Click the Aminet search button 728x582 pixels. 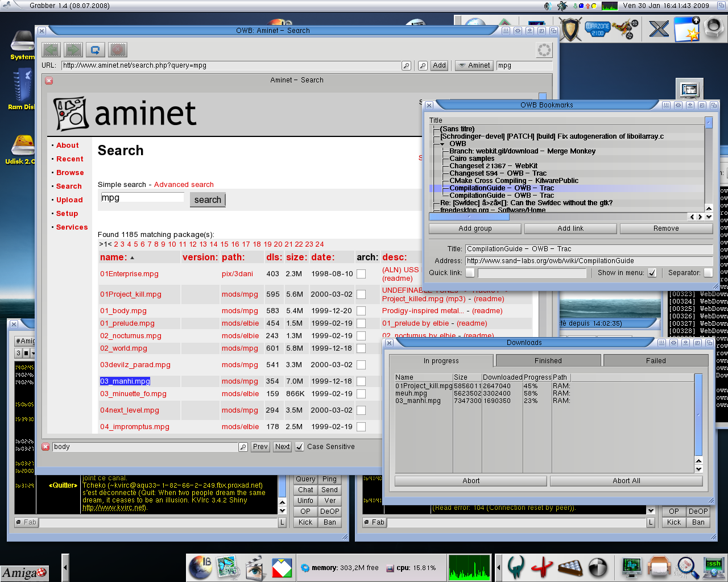(x=208, y=200)
